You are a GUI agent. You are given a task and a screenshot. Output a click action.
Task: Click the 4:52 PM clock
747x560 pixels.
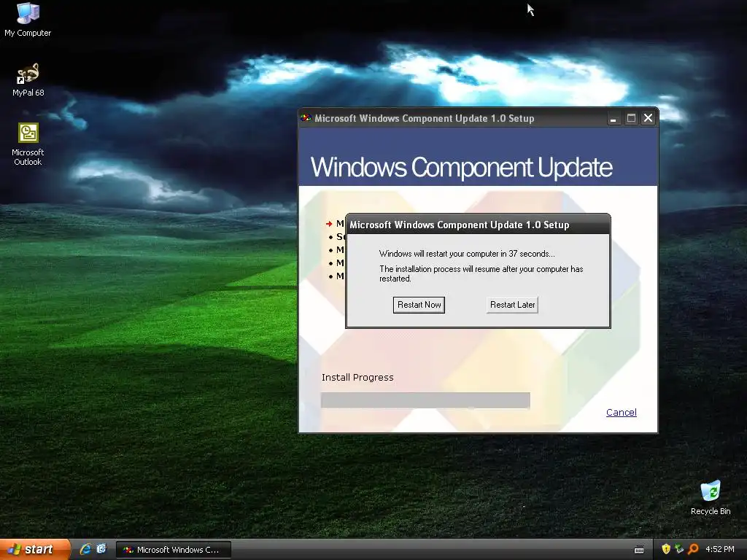tap(720, 549)
